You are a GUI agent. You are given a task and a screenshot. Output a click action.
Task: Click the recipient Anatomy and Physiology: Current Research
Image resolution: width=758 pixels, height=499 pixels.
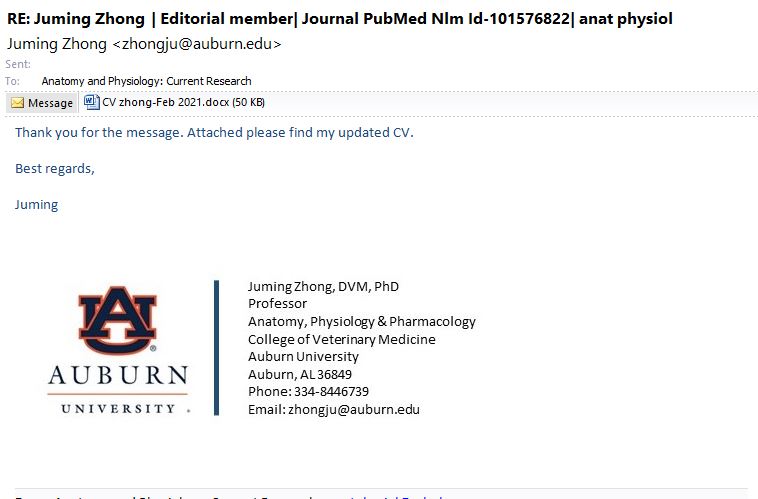click(146, 81)
